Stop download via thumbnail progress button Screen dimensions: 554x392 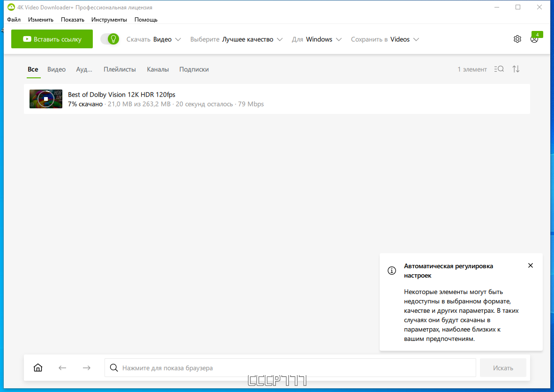coord(46,99)
